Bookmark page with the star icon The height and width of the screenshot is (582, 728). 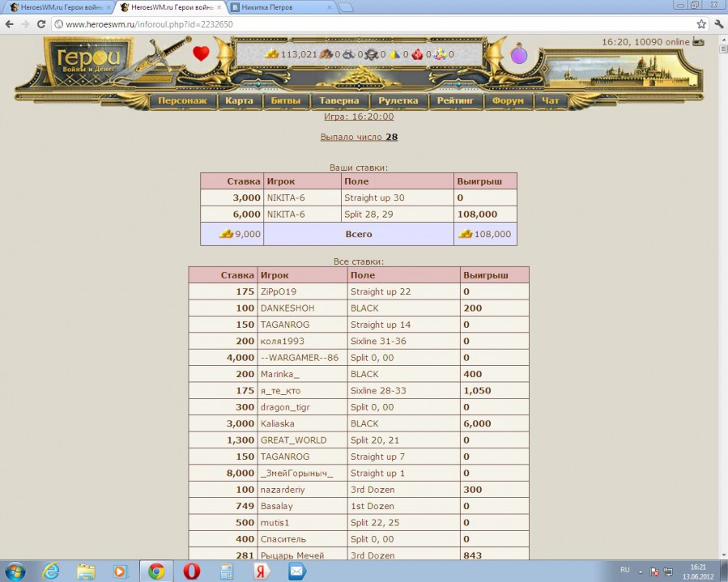point(701,24)
